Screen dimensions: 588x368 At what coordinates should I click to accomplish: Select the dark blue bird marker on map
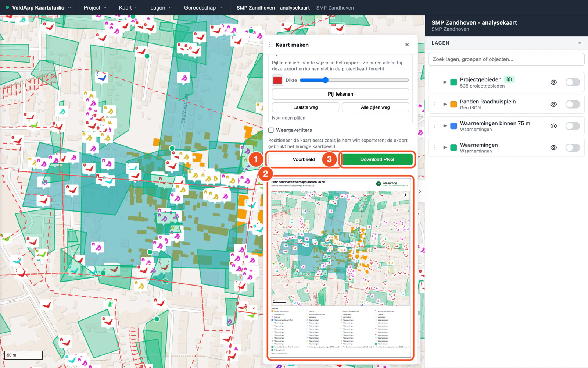[x=101, y=77]
